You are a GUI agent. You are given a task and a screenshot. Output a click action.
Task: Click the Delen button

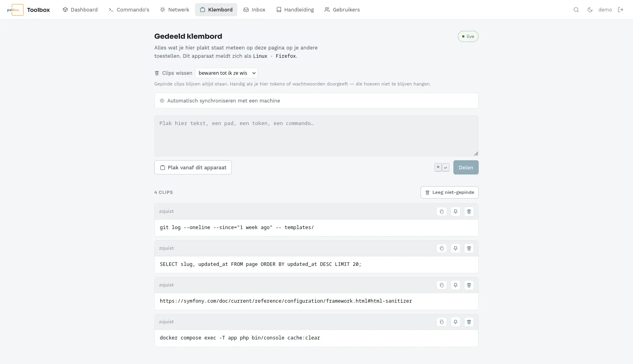pyautogui.click(x=466, y=167)
